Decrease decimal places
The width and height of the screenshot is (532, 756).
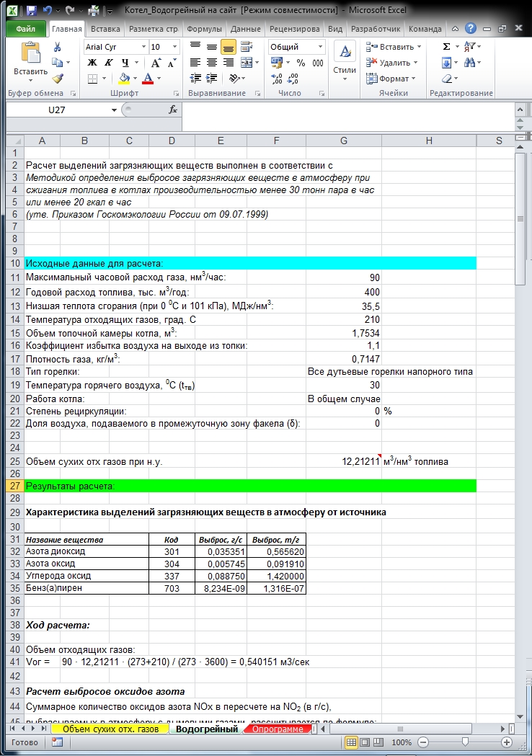click(293, 78)
